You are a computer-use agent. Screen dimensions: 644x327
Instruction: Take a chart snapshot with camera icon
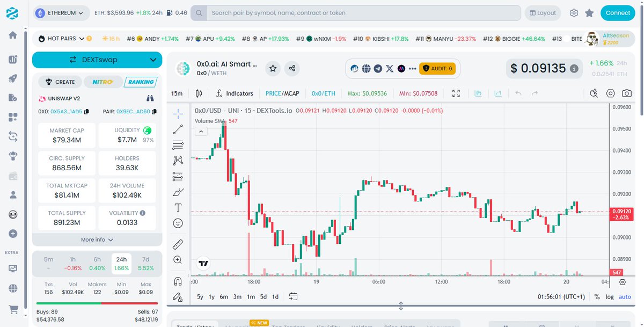627,93
